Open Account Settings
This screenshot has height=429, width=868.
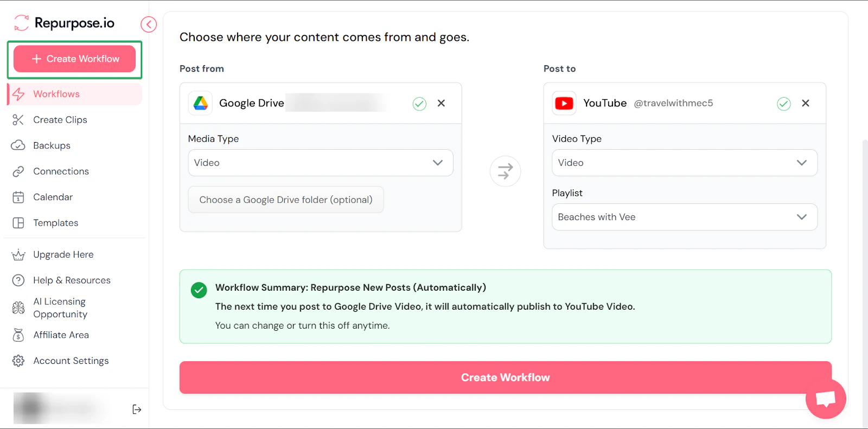coord(71,361)
